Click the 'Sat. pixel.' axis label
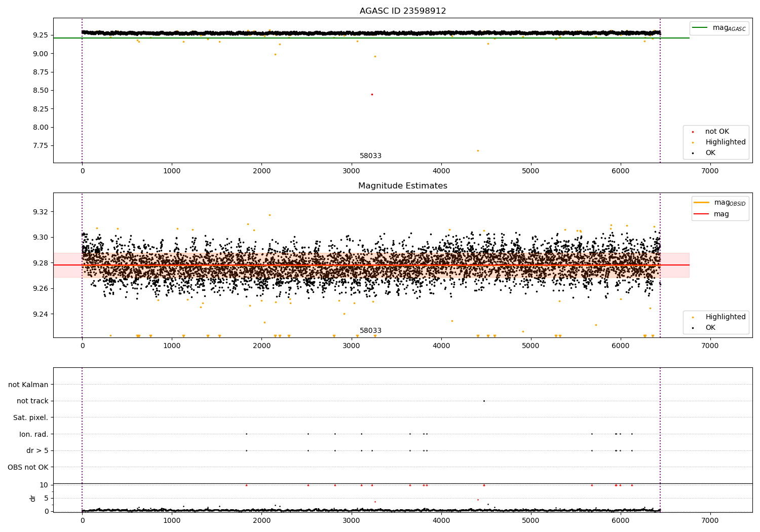 tap(31, 417)
